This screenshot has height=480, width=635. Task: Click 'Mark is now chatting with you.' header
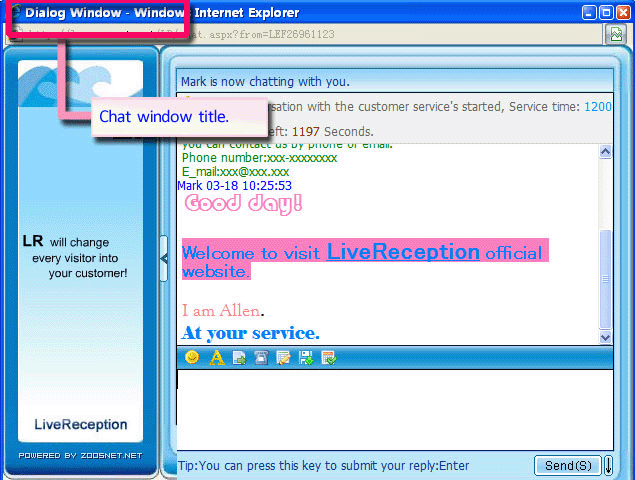pyautogui.click(x=265, y=82)
